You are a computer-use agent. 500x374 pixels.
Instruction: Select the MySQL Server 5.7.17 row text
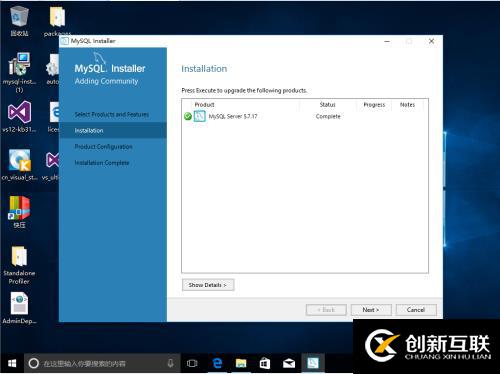tap(233, 116)
